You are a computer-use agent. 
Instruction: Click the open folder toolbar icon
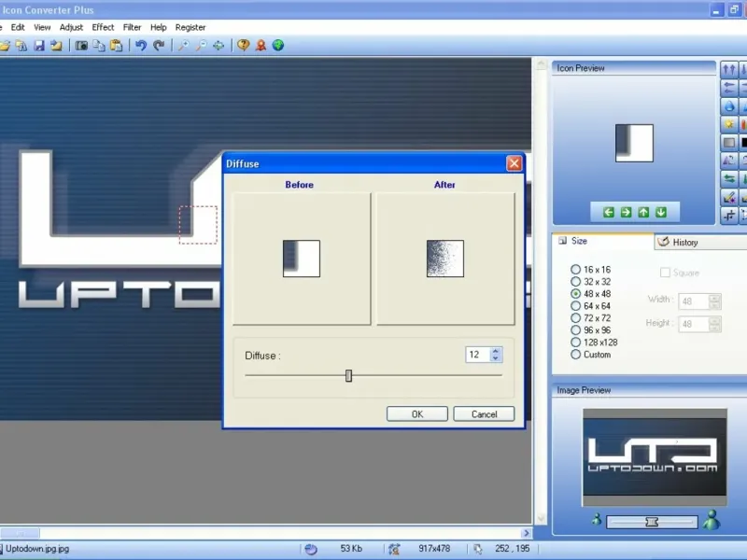pyautogui.click(x=5, y=46)
